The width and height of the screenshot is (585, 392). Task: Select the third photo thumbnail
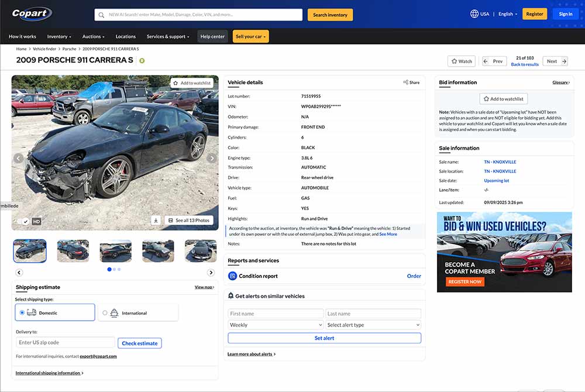pos(115,250)
